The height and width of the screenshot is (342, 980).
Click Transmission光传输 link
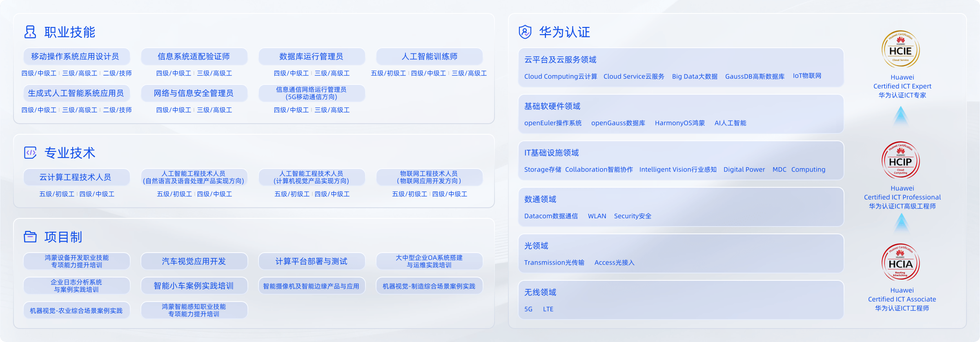point(554,262)
